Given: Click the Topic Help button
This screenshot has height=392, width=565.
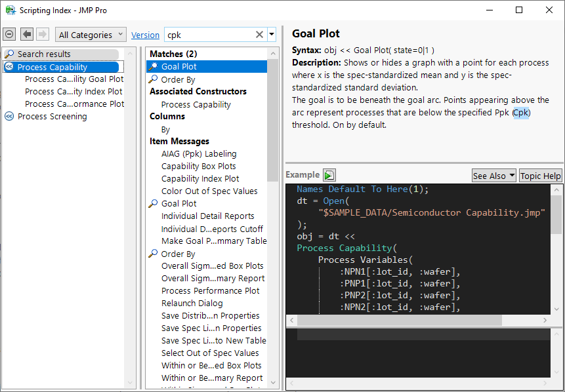Looking at the screenshot, I should [x=540, y=176].
